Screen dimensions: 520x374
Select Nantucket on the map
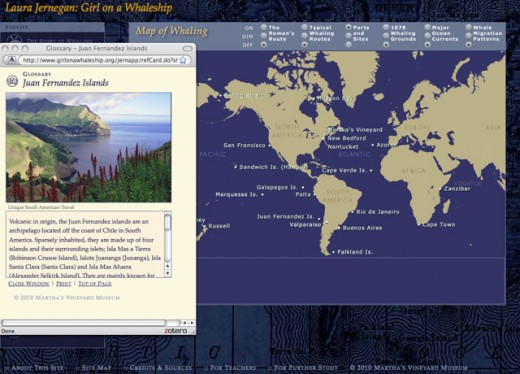click(x=343, y=147)
